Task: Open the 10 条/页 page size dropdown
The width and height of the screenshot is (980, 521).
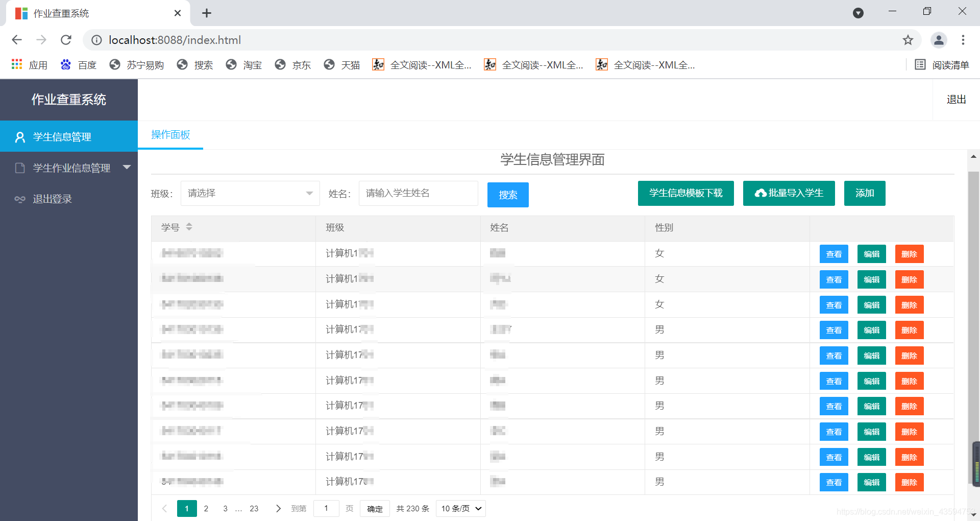Action: click(460, 508)
